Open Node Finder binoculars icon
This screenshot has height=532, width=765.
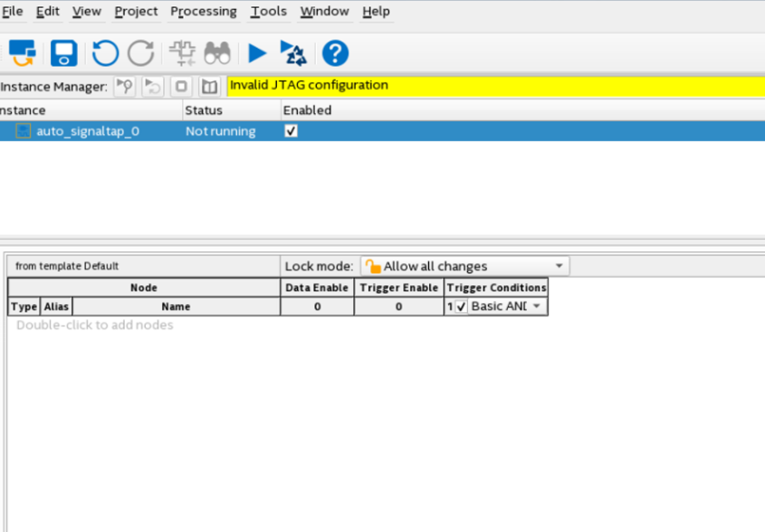[217, 53]
